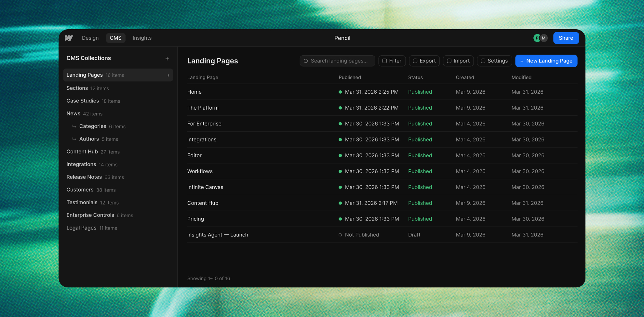Viewport: 644px width, 317px height.
Task: Select the Testimonials collection
Action: tap(118, 202)
